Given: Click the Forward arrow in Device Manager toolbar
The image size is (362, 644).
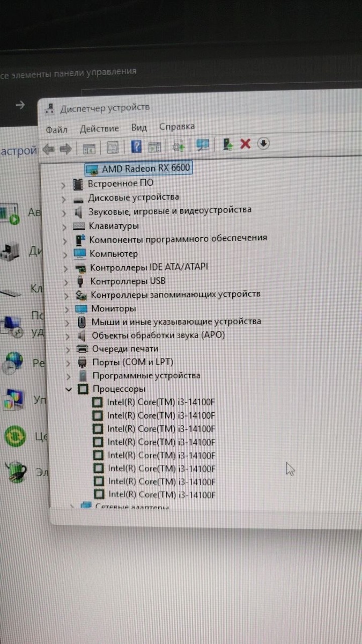Looking at the screenshot, I should pyautogui.click(x=66, y=148).
